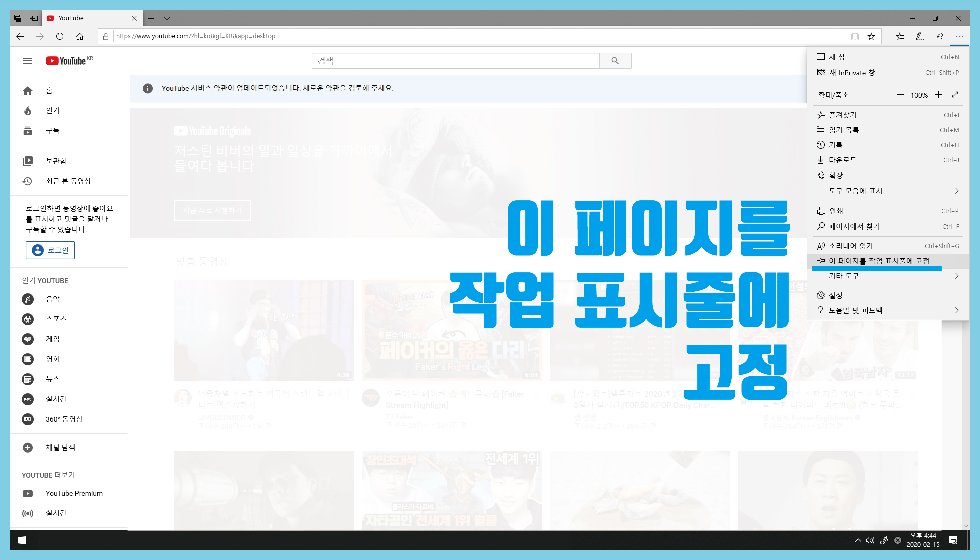Open the 인기 trending sidebar link
This screenshot has height=560, width=980.
[x=52, y=110]
